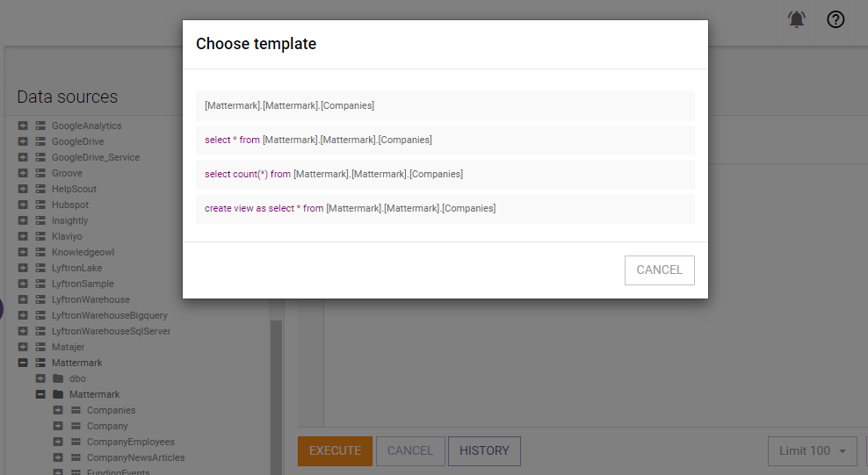This screenshot has width=868, height=475.
Task: Open the help question mark icon
Action: 835,19
